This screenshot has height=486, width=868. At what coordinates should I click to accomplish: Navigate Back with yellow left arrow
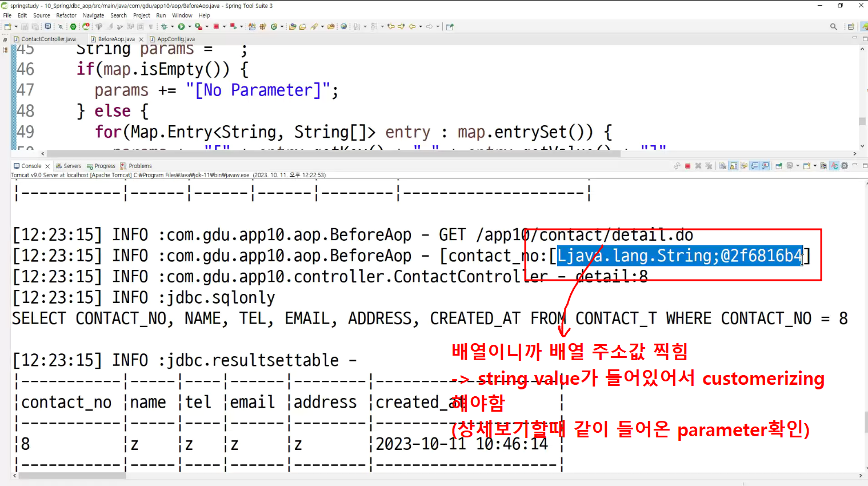[x=412, y=26]
